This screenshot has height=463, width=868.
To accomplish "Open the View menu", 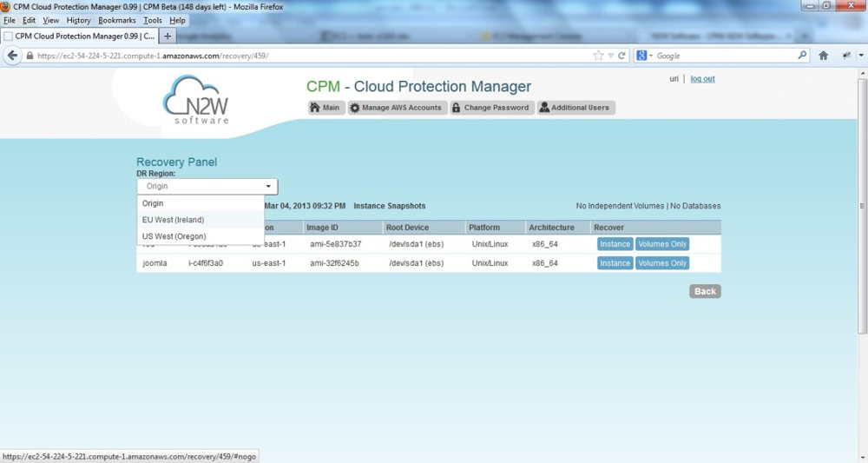I will [51, 21].
